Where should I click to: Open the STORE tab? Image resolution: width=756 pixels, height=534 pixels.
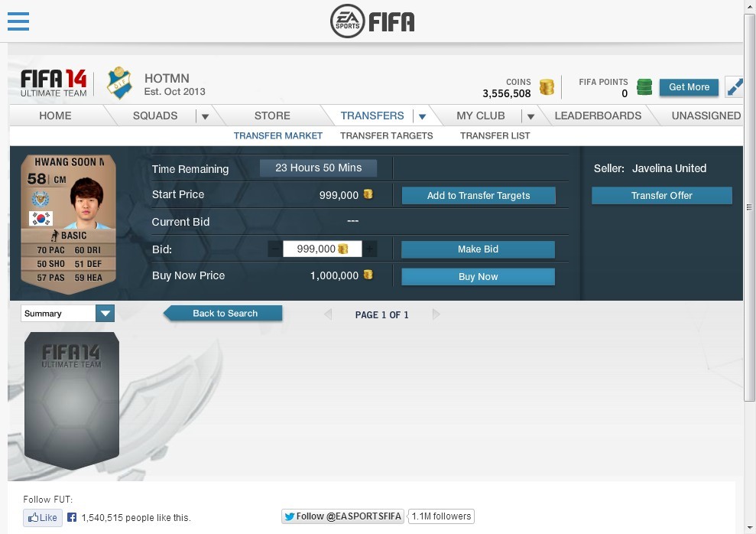click(x=272, y=116)
